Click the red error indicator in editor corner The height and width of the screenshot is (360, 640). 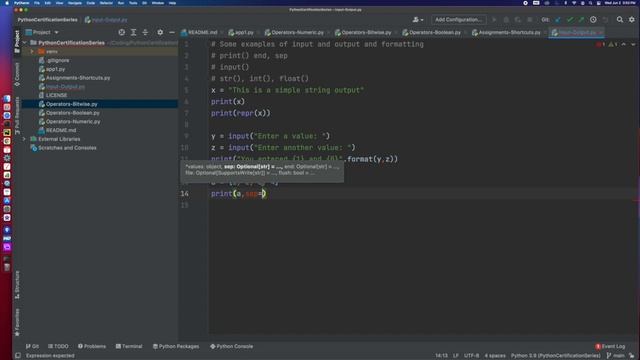[x=600, y=44]
